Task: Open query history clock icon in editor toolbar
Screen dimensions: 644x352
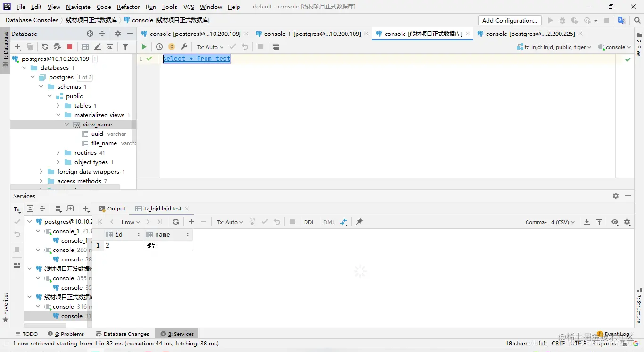Action: (159, 47)
